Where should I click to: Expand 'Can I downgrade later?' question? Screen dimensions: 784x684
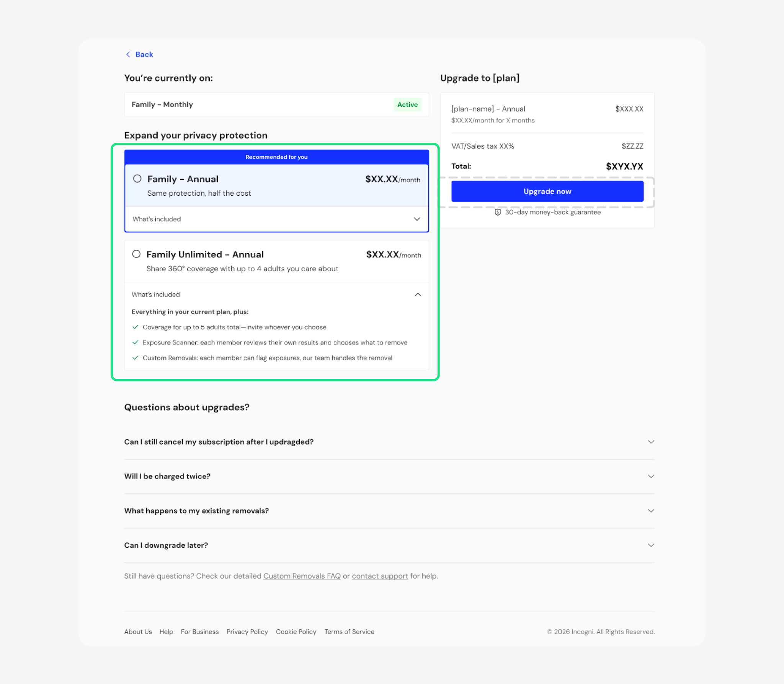click(389, 545)
